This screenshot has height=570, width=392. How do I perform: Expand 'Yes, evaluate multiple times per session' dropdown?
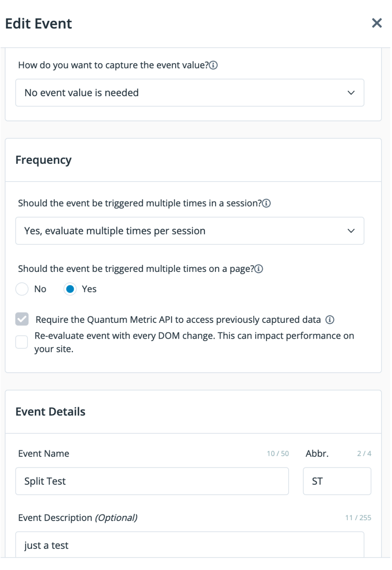pos(189,231)
